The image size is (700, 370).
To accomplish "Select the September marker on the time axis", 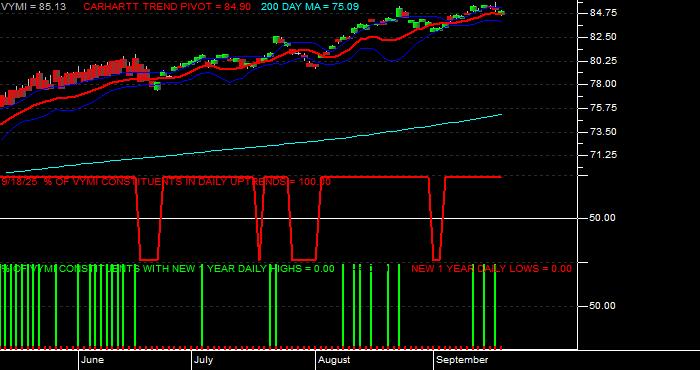I will point(462,360).
